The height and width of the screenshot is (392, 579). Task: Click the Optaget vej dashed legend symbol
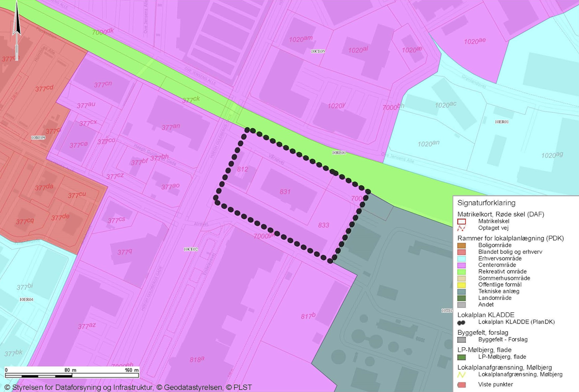tap(461, 228)
